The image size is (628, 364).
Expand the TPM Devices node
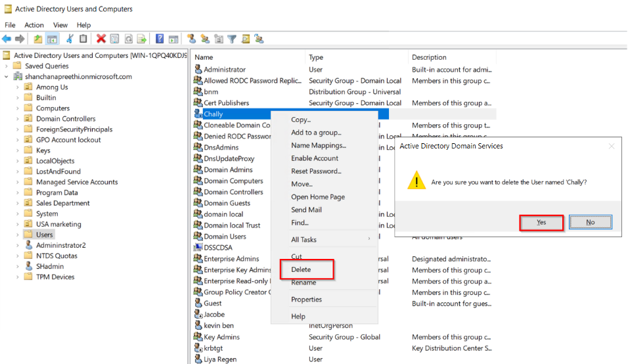[x=17, y=277]
